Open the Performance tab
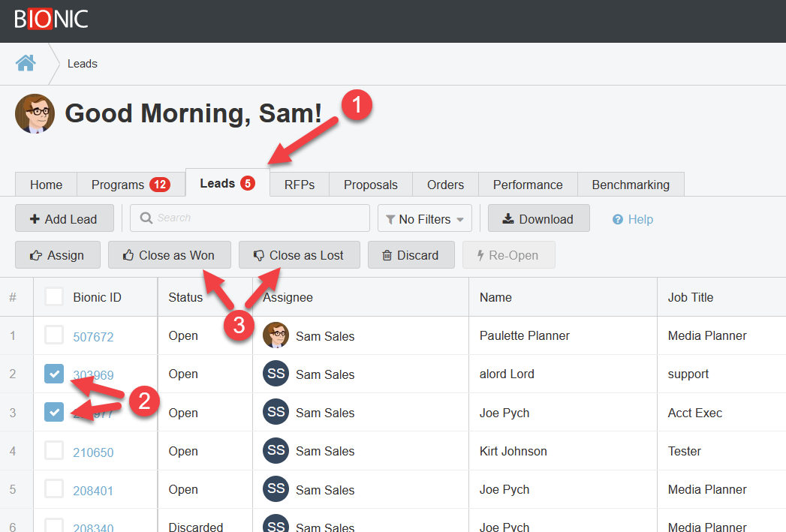786x532 pixels. click(x=527, y=185)
